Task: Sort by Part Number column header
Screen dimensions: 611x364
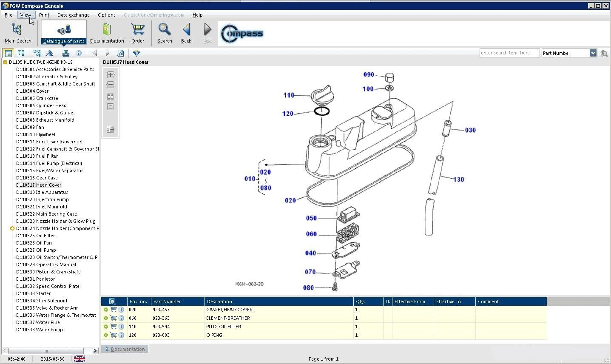Action: pos(178,301)
